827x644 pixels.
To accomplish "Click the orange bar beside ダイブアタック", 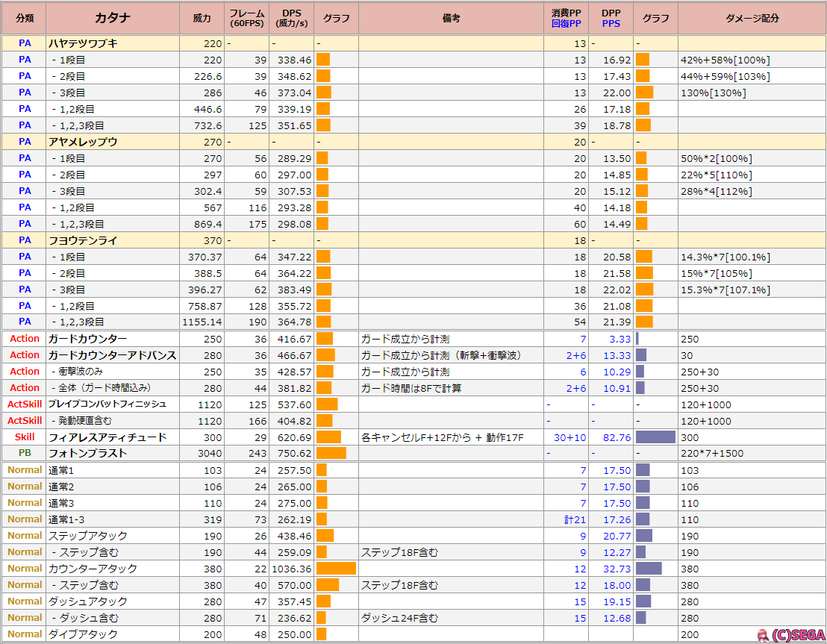I will (322, 634).
